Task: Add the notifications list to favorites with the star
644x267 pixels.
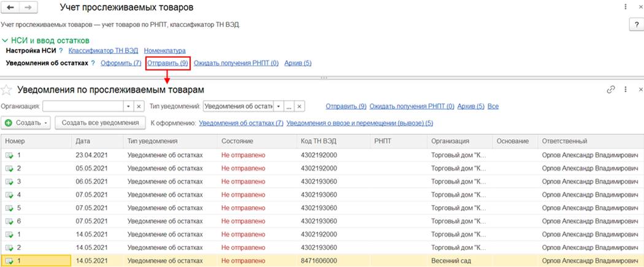Action: pos(7,90)
